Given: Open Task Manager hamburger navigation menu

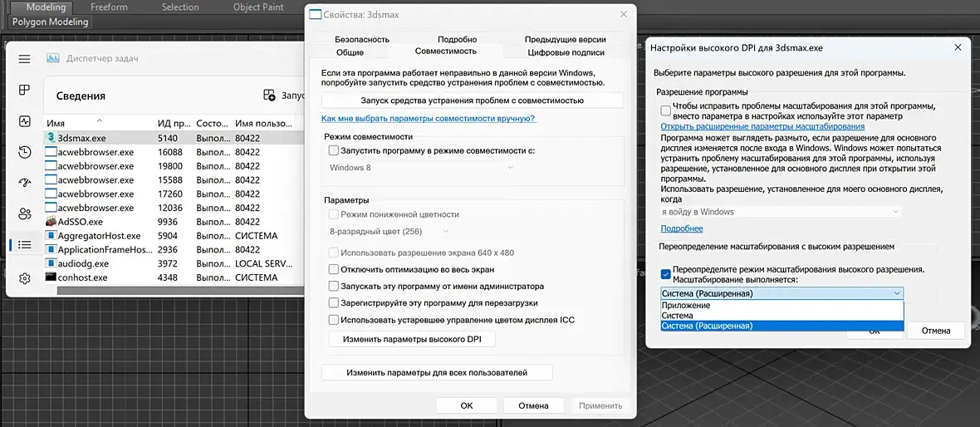Looking at the screenshot, I should (24, 59).
